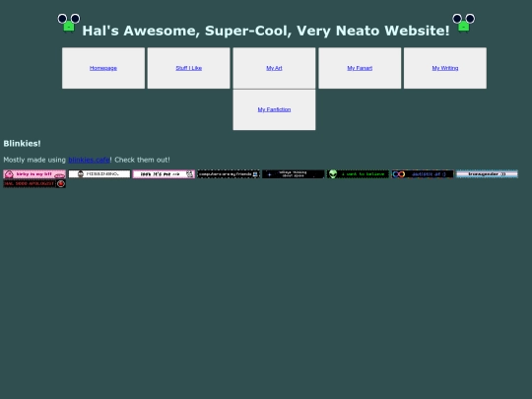Click the always thinking about space blinkie
Viewport: 532px width, 399px height.
(x=294, y=174)
